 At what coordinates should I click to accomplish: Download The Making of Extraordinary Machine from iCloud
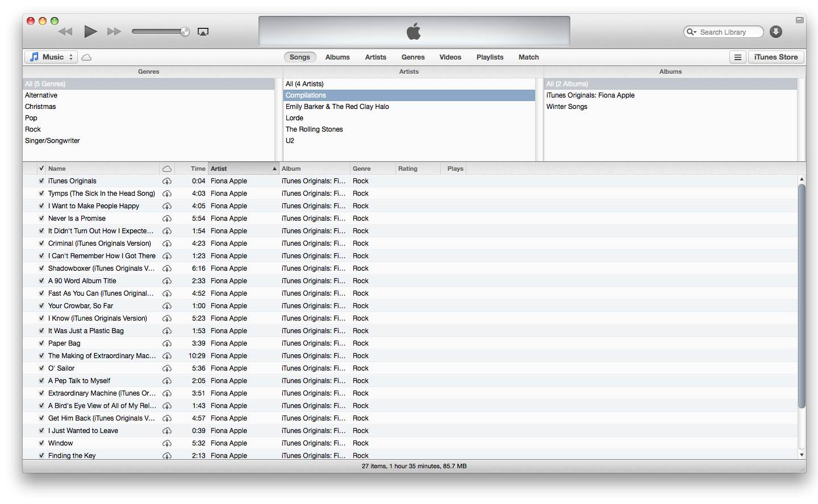pos(167,356)
